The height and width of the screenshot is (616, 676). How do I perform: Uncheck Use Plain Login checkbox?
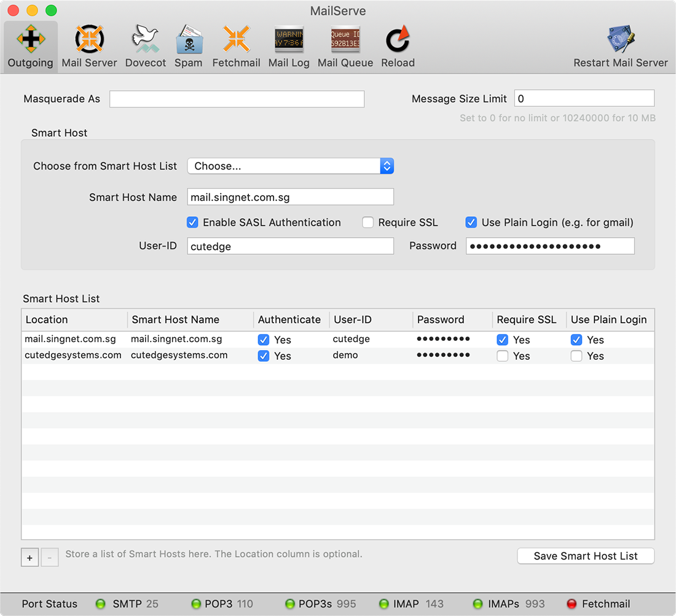click(x=471, y=222)
